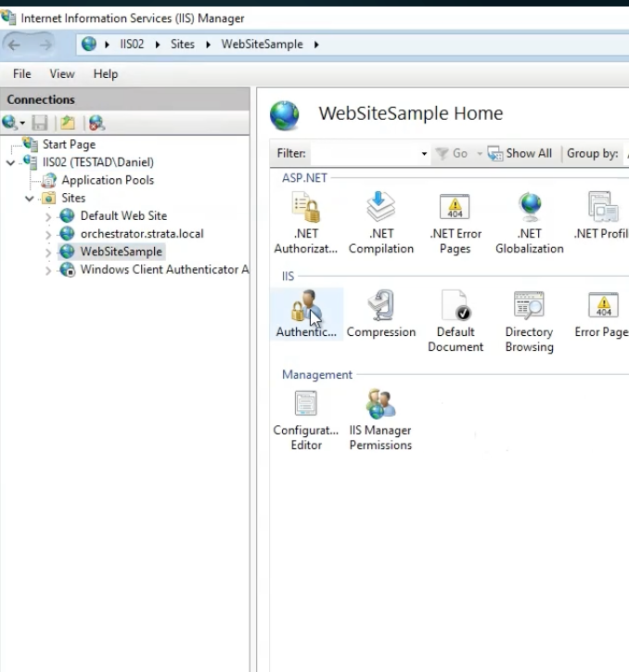Click the Delete Connection toolbar icon
This screenshot has width=629, height=672.
[96, 123]
